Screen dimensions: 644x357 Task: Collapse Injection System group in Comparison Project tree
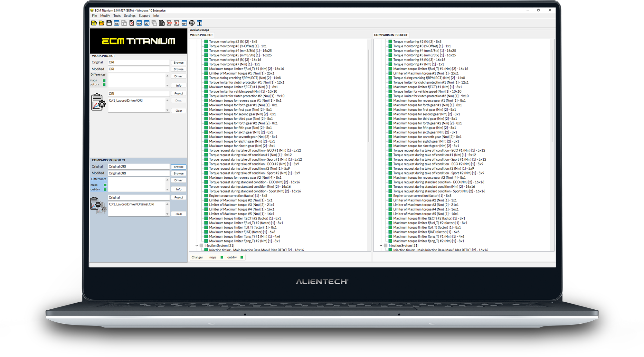(x=381, y=246)
